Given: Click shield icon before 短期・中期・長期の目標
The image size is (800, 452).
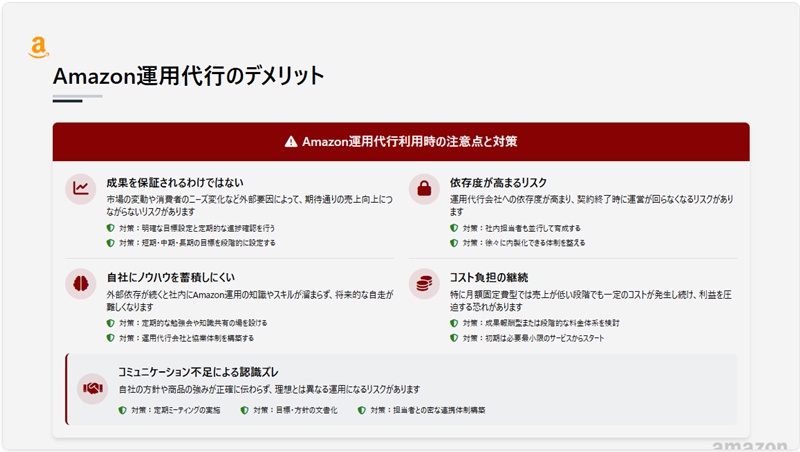Looking at the screenshot, I should 110,243.
